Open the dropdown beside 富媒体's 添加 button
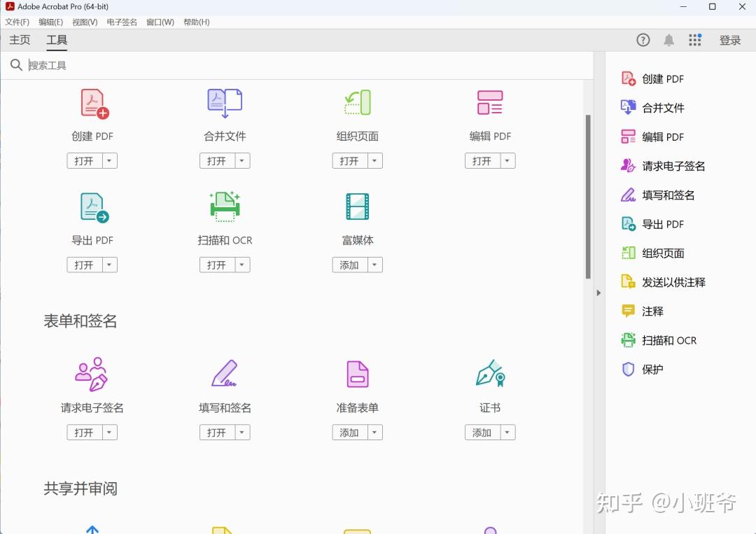 pyautogui.click(x=375, y=265)
